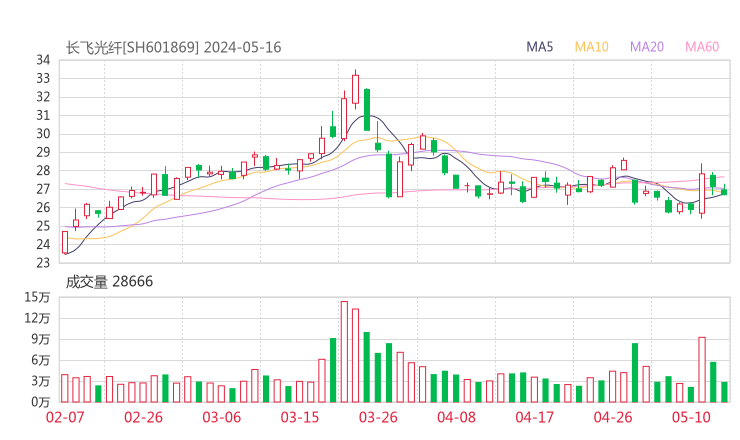Click the MA5 legend label
The width and height of the screenshot is (740, 440).
point(539,47)
